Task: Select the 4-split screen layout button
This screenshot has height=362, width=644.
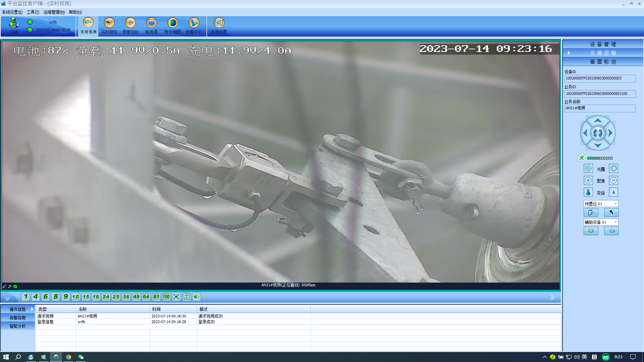Action: pyautogui.click(x=36, y=297)
